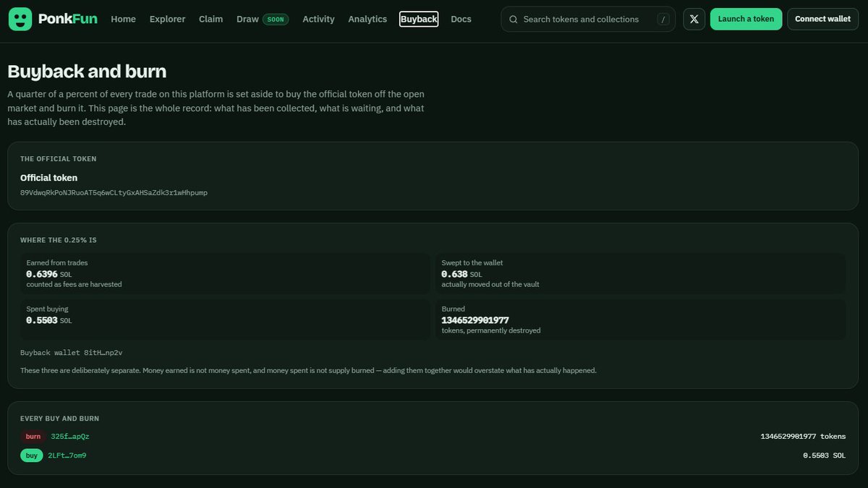Click the Launch a token button
This screenshot has height=488, width=868.
tap(746, 20)
